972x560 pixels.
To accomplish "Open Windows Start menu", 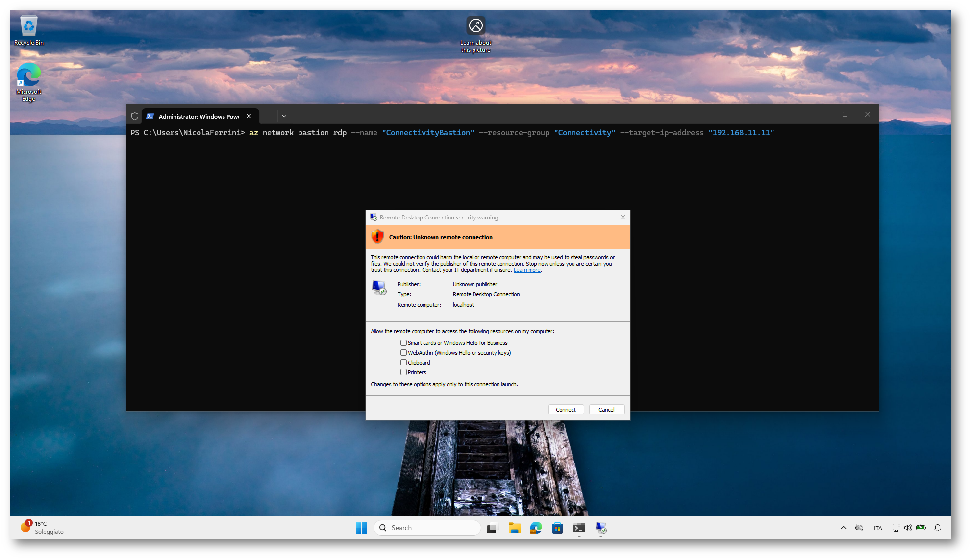I will click(x=361, y=528).
